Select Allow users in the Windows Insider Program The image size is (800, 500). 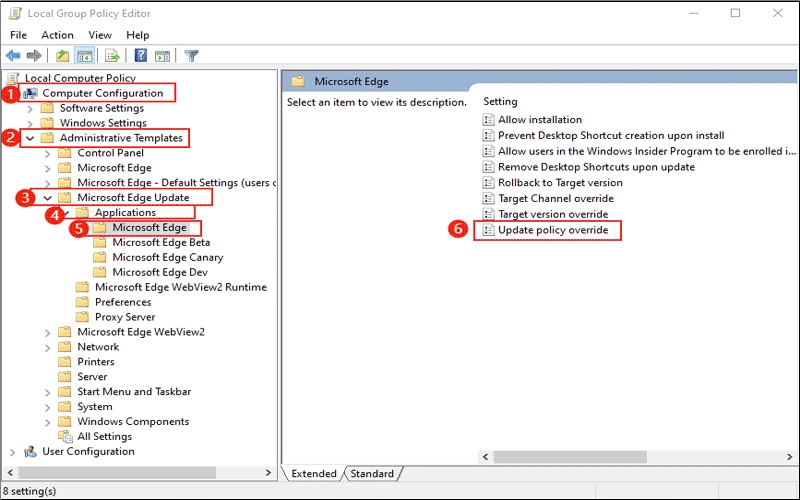point(647,151)
